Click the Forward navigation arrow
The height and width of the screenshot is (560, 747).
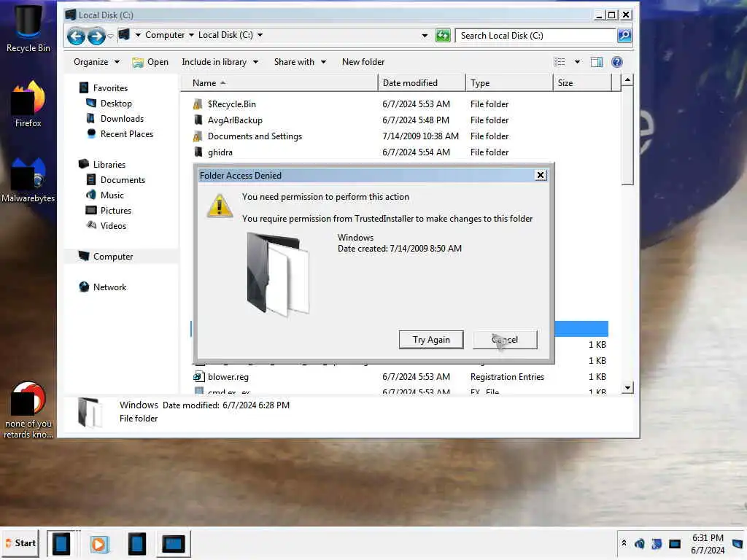click(x=96, y=36)
